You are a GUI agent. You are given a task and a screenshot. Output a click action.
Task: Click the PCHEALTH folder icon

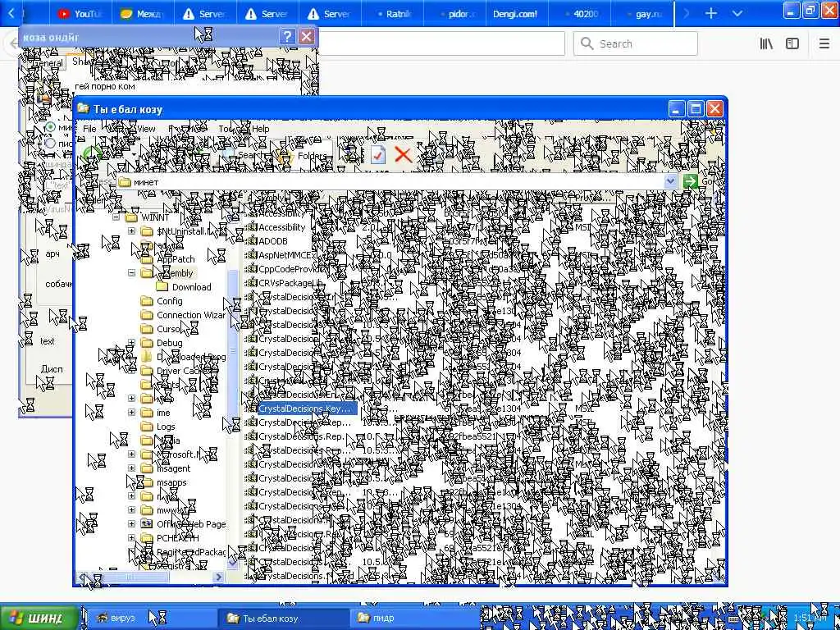147,538
